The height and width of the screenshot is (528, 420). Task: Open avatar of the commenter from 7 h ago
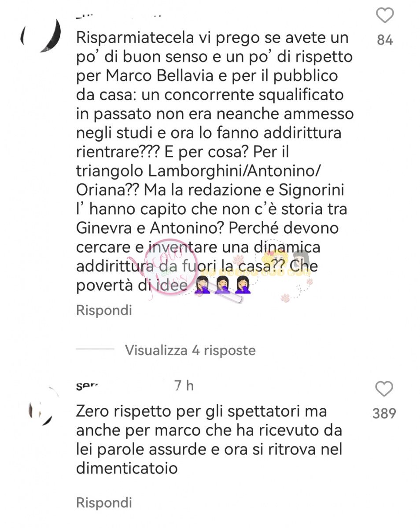coord(41,406)
